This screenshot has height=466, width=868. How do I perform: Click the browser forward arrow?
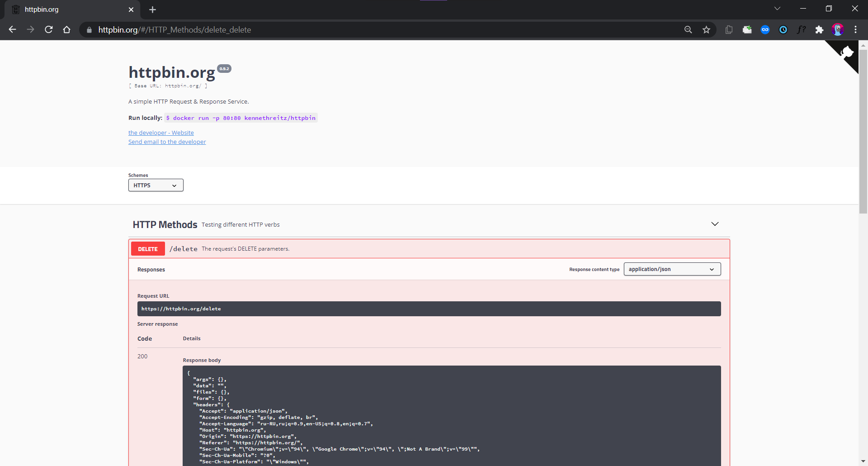(30, 29)
